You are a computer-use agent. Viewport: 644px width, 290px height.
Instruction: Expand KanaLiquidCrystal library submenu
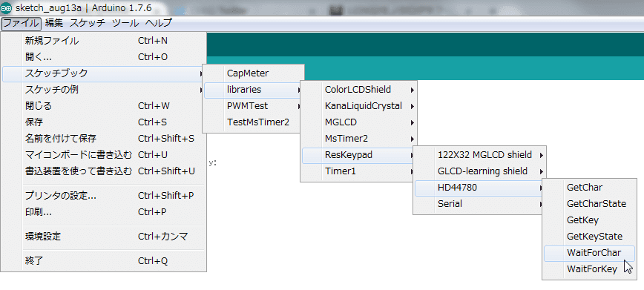[359, 106]
